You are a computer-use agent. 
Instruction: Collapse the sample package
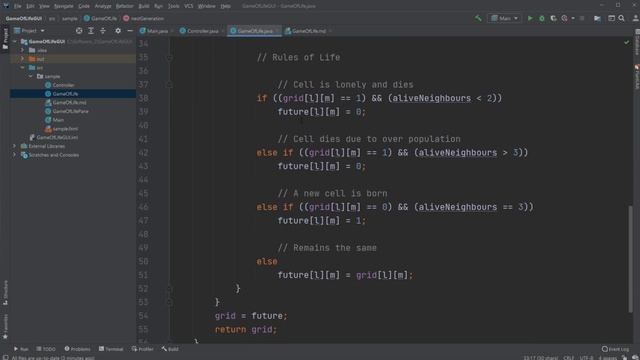coord(31,76)
